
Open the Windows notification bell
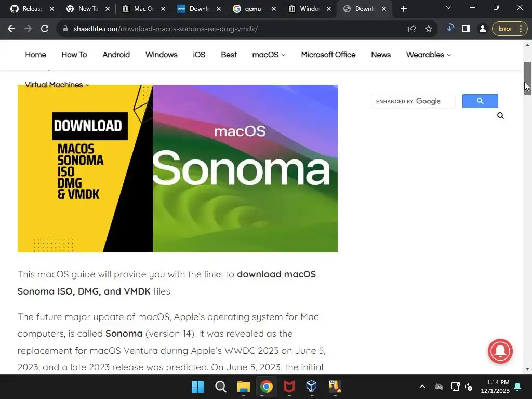518,387
